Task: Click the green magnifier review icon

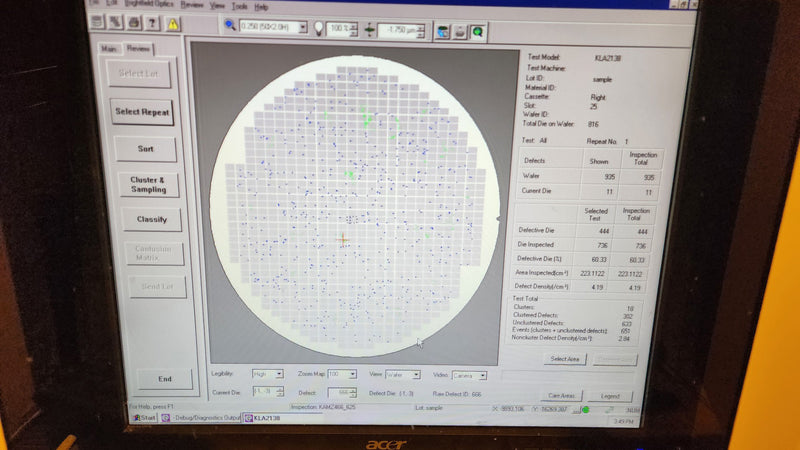Action: pos(478,32)
